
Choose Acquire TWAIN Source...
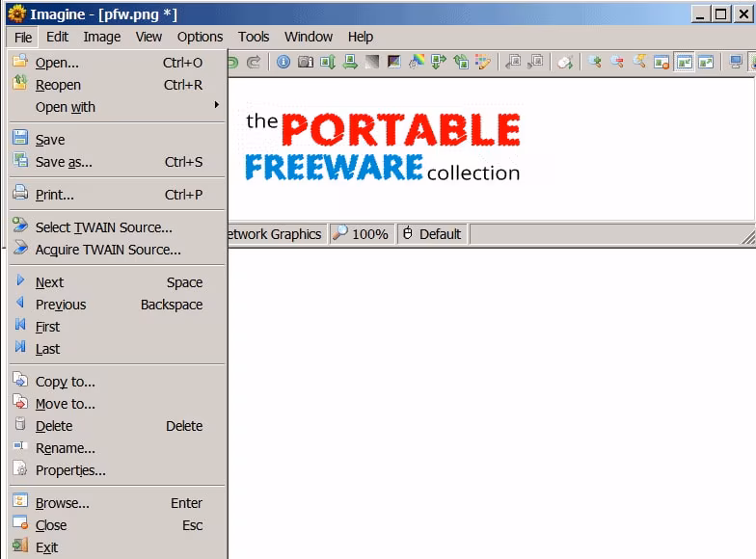118,250
